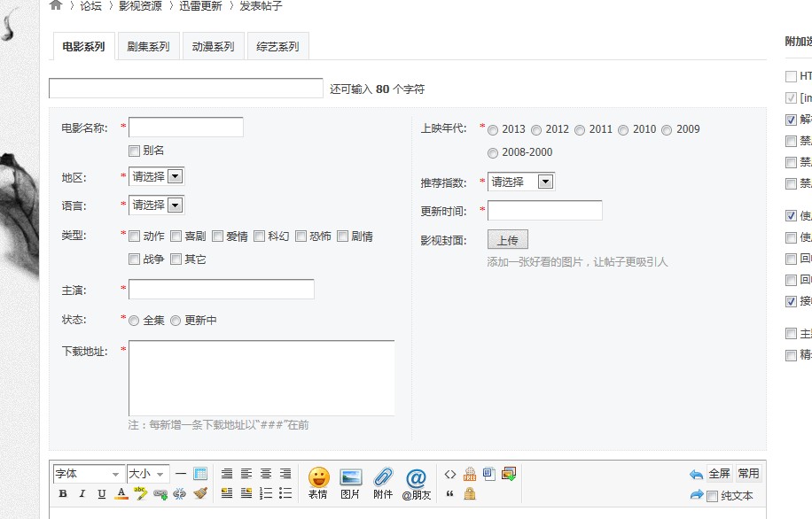The image size is (812, 519).
Task: Switch to the 动漫系列 tab
Action: [214, 46]
